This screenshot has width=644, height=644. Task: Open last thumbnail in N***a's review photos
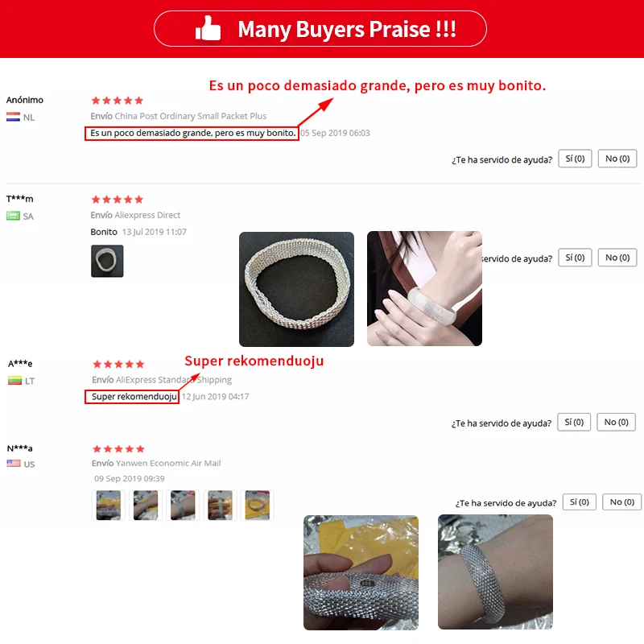click(257, 506)
